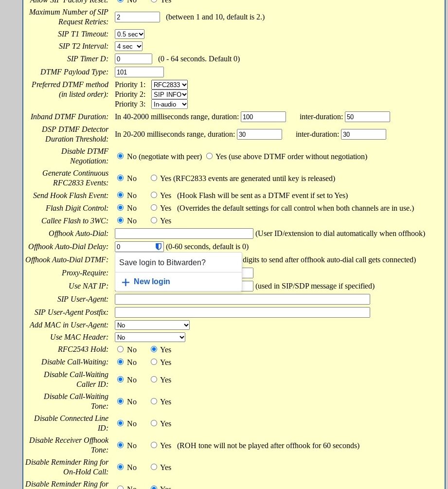Click the DSP DTMF Detector inter-duration field
Screen dimensions: 448x489
[x=363, y=134]
